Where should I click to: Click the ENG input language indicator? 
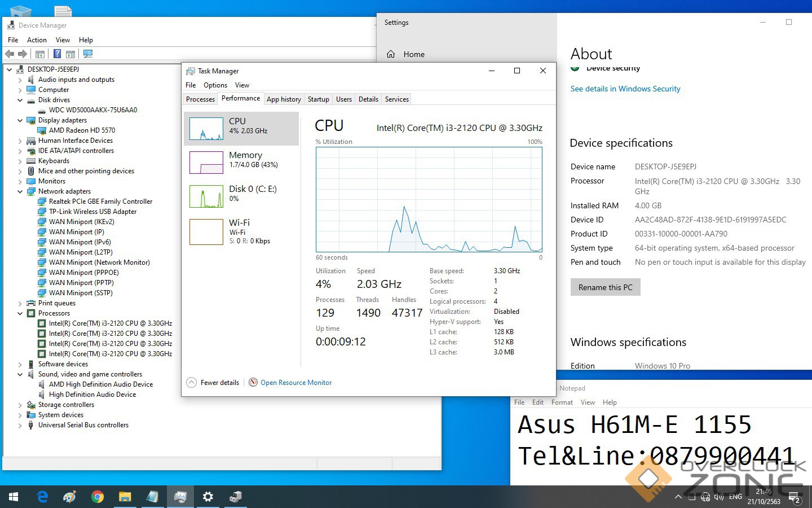[x=735, y=497]
